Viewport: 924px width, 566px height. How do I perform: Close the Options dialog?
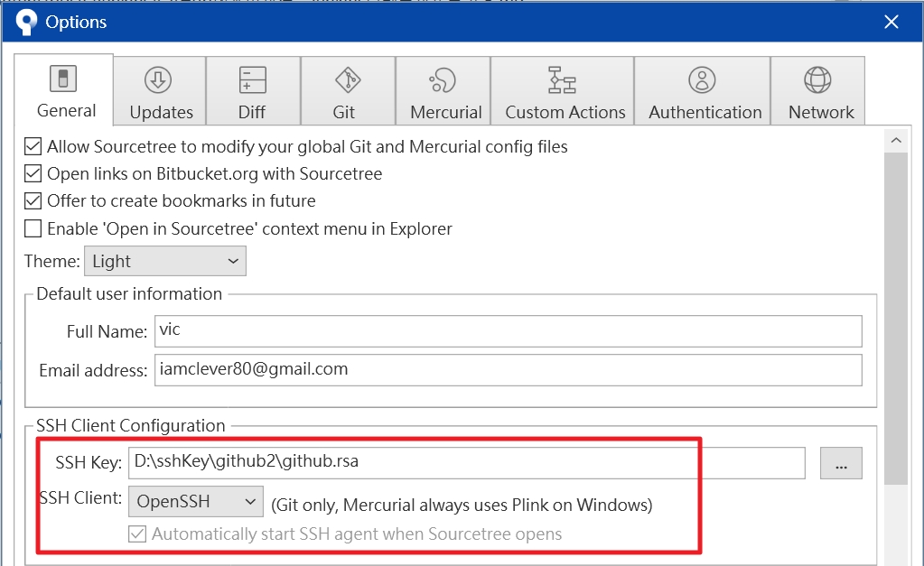pos(891,22)
